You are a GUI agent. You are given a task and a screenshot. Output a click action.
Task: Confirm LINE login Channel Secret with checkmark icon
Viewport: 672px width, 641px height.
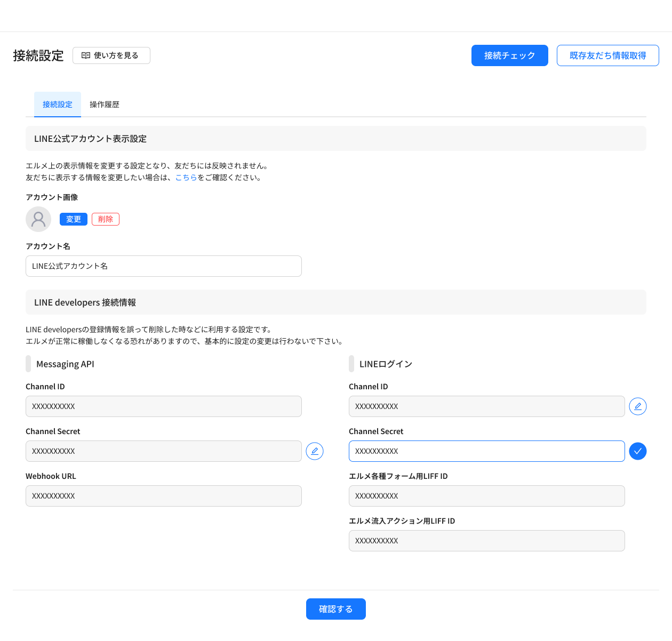point(638,451)
